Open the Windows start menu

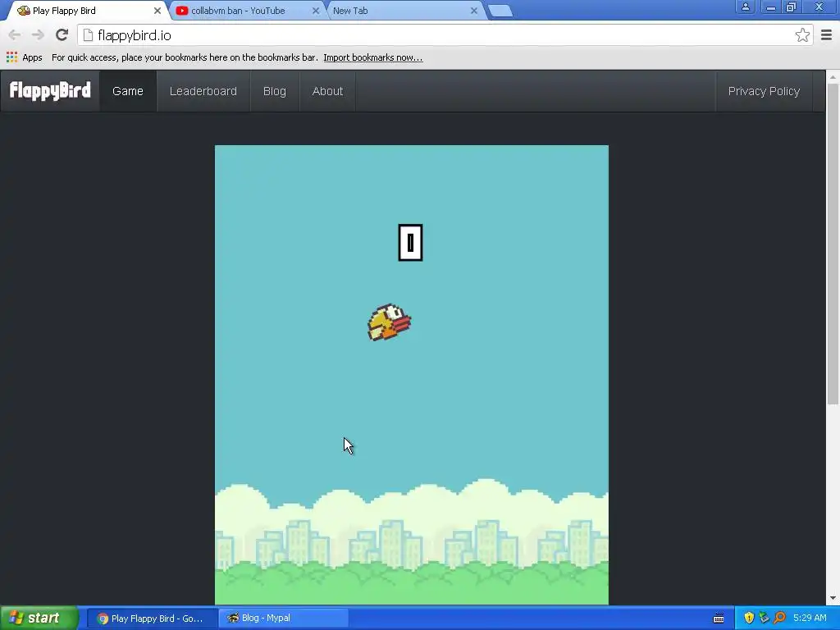click(39, 619)
